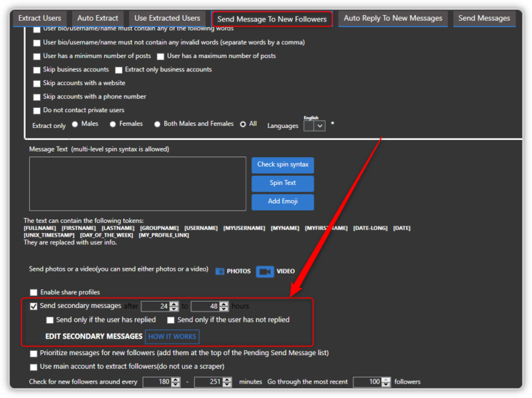Increase the 251 minutes stepper

227,379
